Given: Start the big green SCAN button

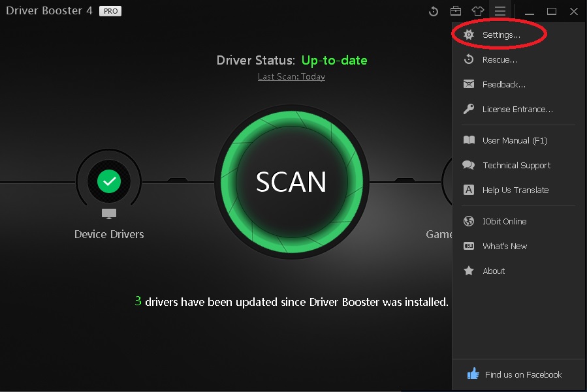Looking at the screenshot, I should point(292,182).
